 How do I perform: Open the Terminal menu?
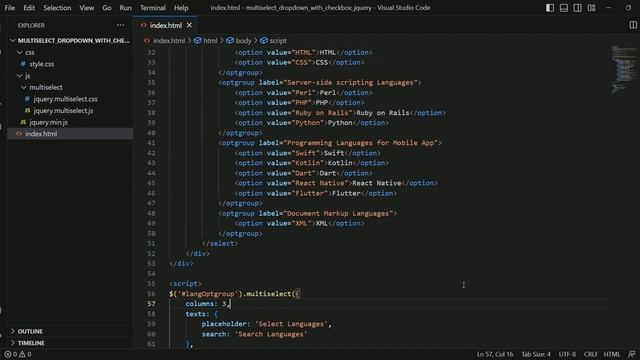(x=153, y=8)
